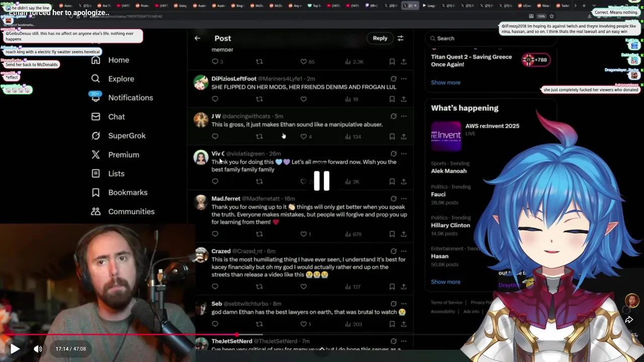The height and width of the screenshot is (362, 644).
Task: Reply to DiPiziosLeftFoot's tweet
Action: pos(215,99)
